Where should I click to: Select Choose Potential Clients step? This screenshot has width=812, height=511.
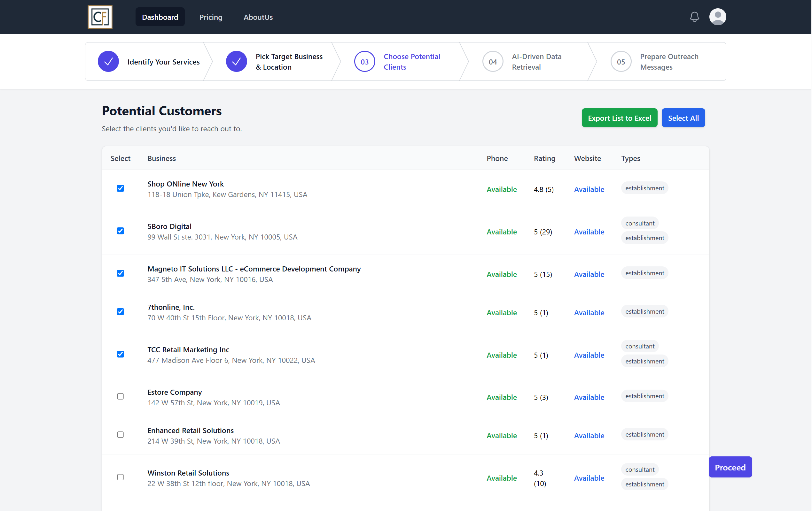tap(412, 62)
